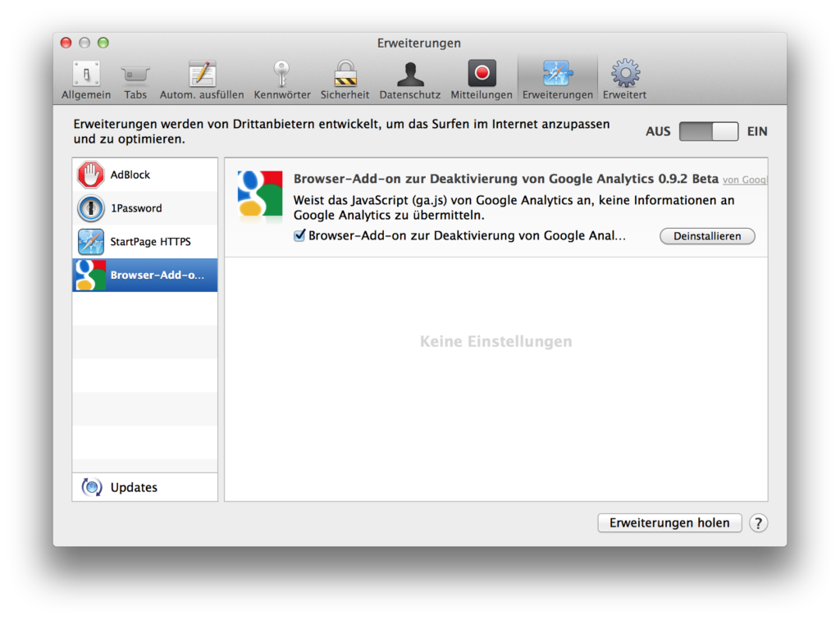Select 1Password in extensions list
This screenshot has height=620, width=840.
pos(145,208)
